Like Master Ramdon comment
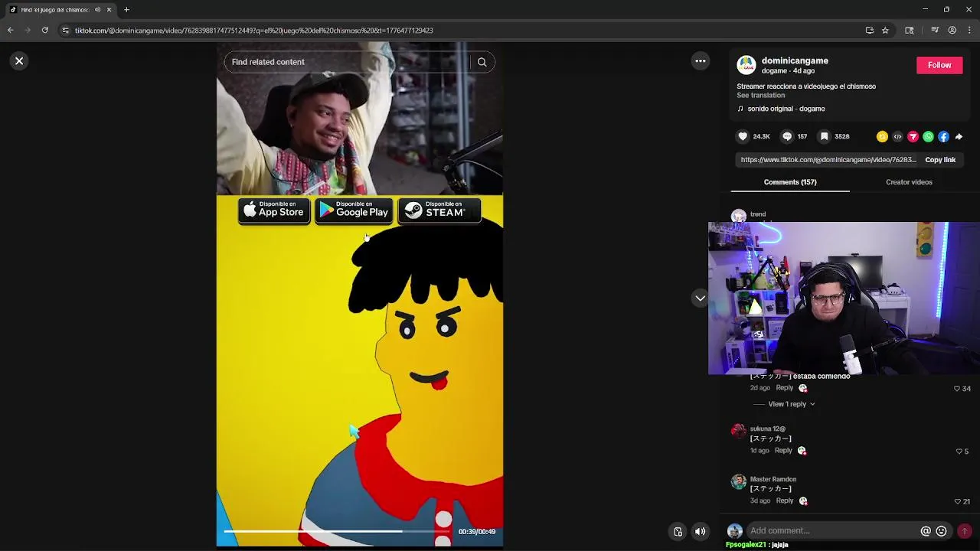Viewport: 980px width, 551px height. (x=957, y=501)
